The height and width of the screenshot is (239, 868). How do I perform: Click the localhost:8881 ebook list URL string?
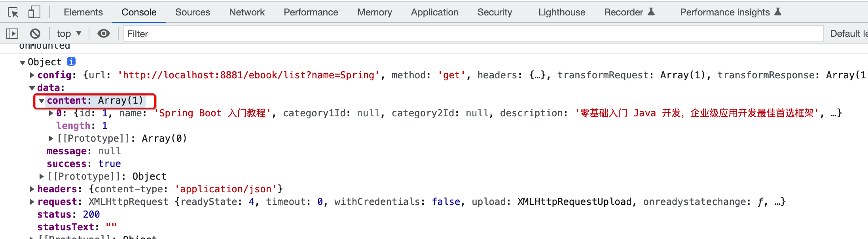tap(249, 75)
